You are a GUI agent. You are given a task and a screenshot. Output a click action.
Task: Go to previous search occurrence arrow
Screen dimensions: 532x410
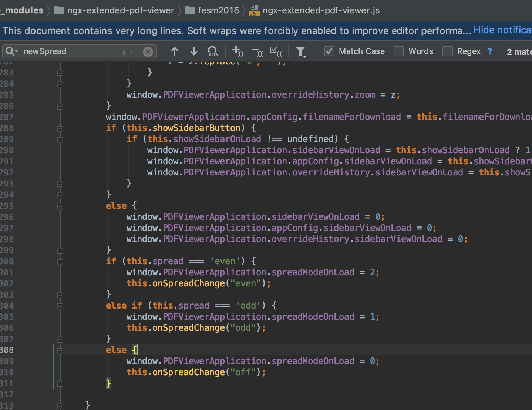pyautogui.click(x=175, y=51)
